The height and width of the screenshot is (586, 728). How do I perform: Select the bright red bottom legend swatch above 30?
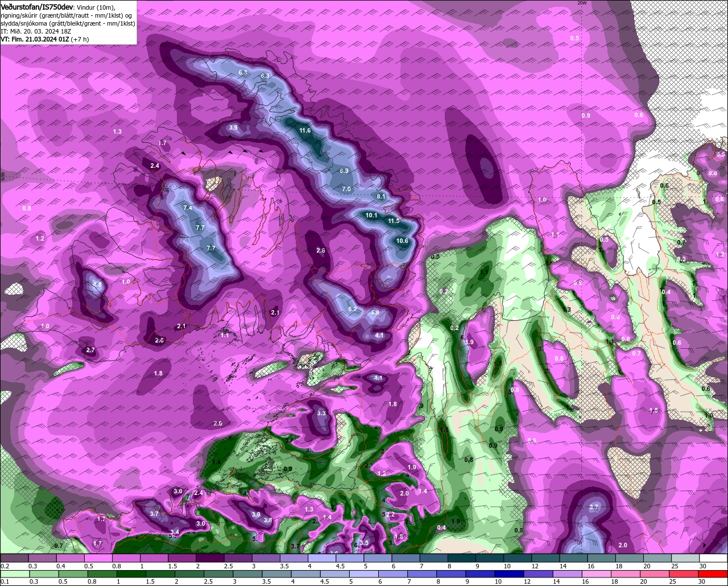[714, 574]
